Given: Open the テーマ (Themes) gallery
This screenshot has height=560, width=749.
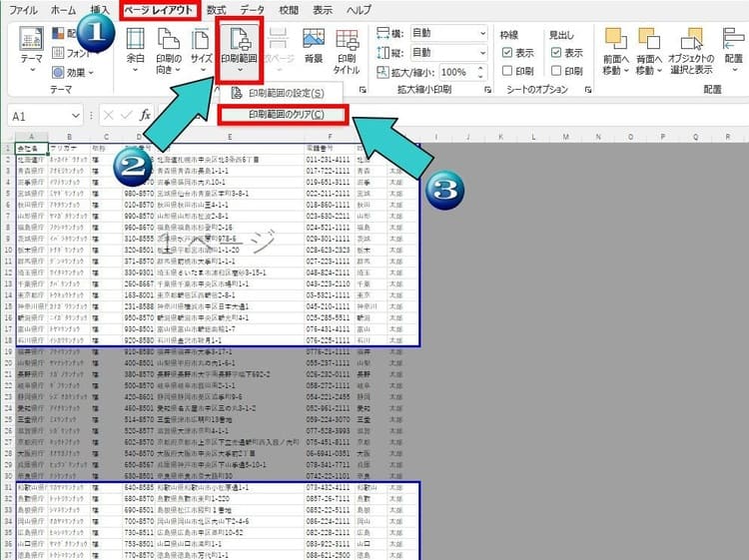Looking at the screenshot, I should click(32, 50).
